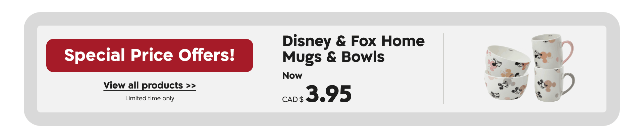
Task: Click the "Mugs & Bowls" title line
Action: click(333, 57)
